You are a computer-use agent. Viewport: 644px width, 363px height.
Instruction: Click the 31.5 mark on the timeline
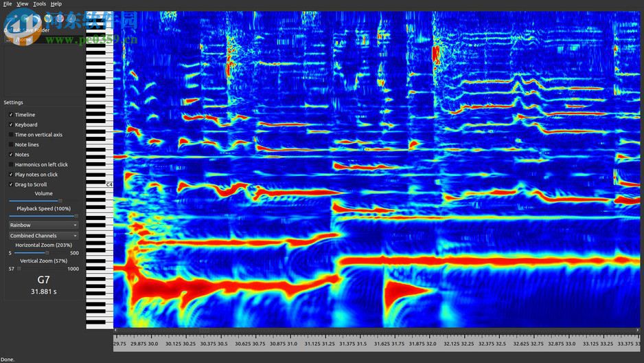tap(361, 344)
